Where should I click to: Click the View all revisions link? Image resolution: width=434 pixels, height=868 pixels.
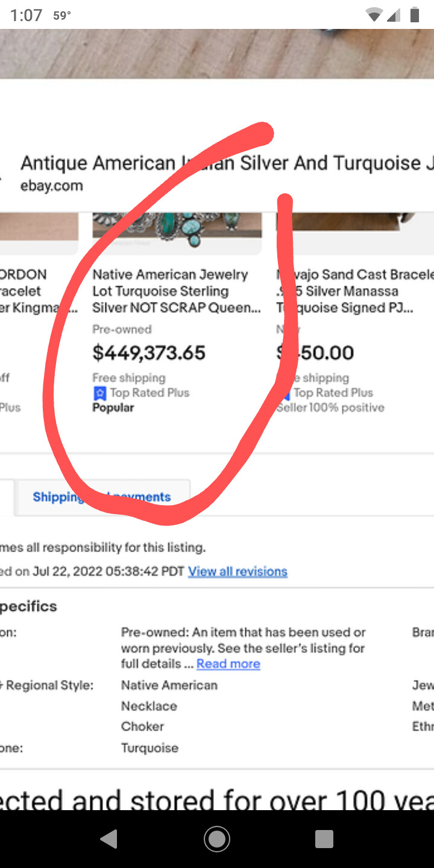(237, 571)
